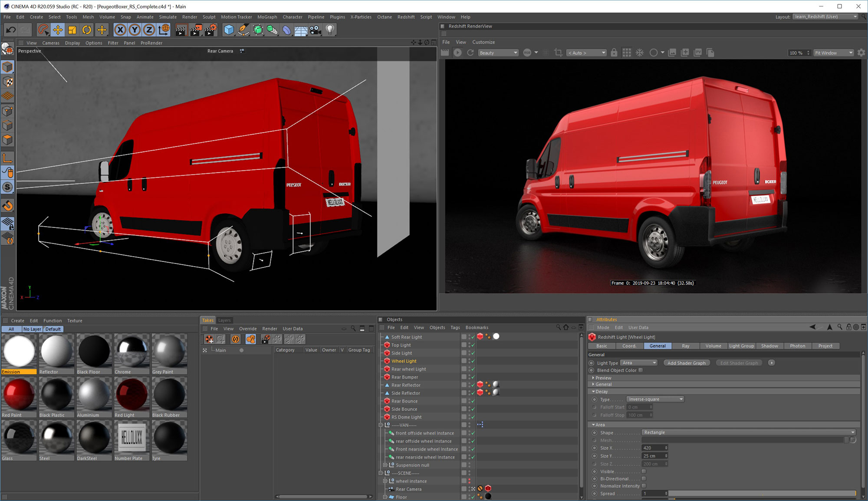Switch to the Shadow tab in Attributes
868x501 pixels.
point(769,346)
